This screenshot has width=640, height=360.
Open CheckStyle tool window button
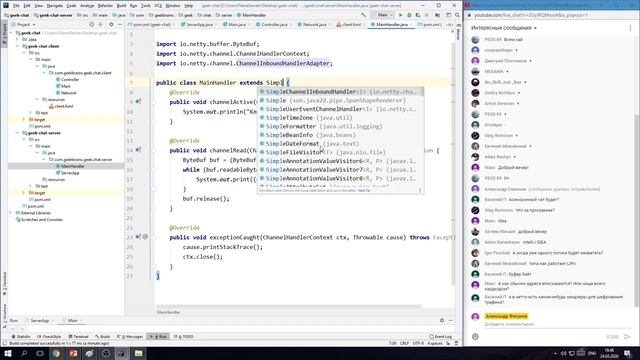(49, 337)
